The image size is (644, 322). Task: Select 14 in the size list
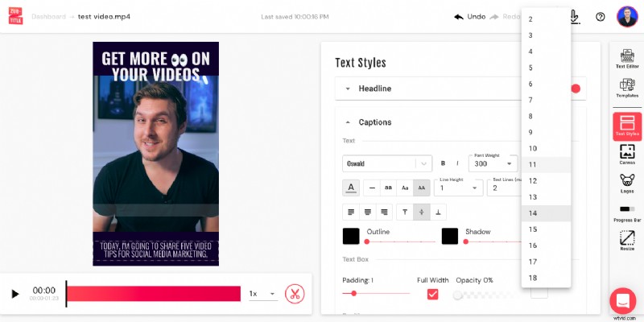[x=546, y=213]
